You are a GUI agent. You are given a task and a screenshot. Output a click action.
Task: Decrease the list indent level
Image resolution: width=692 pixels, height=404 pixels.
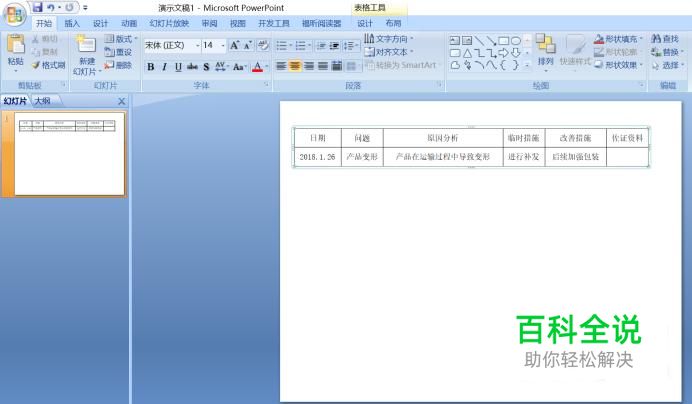322,45
